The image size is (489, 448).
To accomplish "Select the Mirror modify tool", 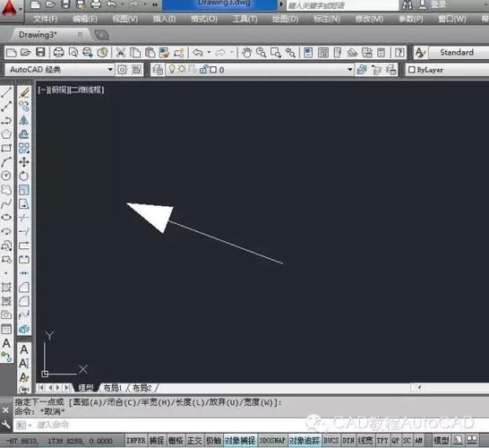I will (x=24, y=120).
